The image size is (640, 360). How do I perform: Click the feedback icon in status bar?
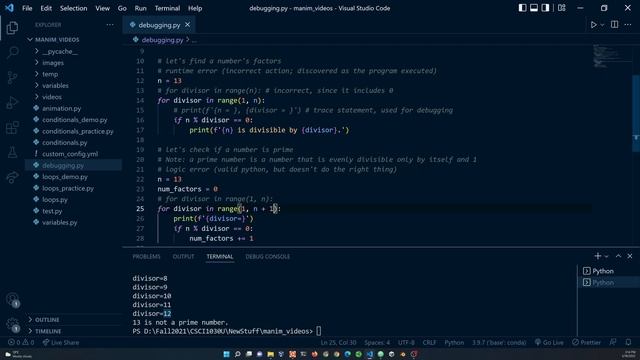pos(613,342)
